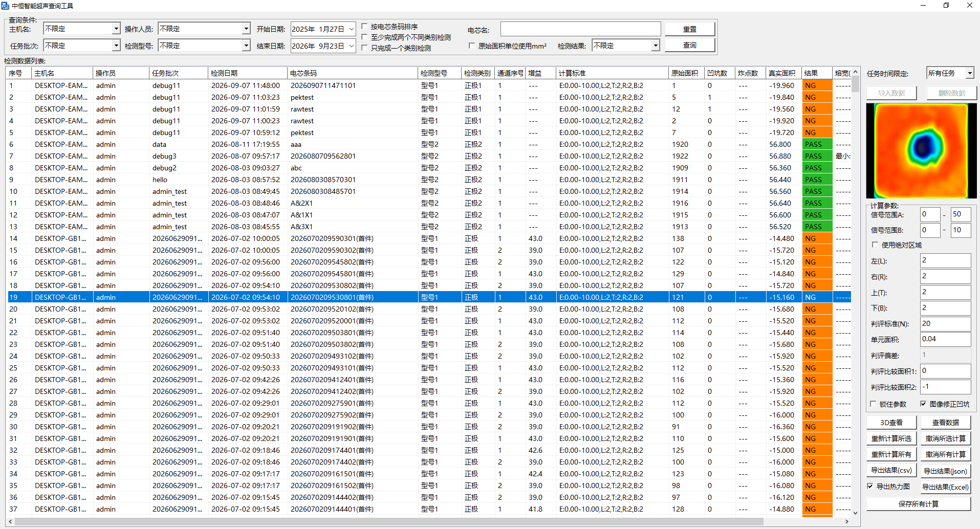Click the 查看数据 button
980x529 pixels.
coord(945,423)
